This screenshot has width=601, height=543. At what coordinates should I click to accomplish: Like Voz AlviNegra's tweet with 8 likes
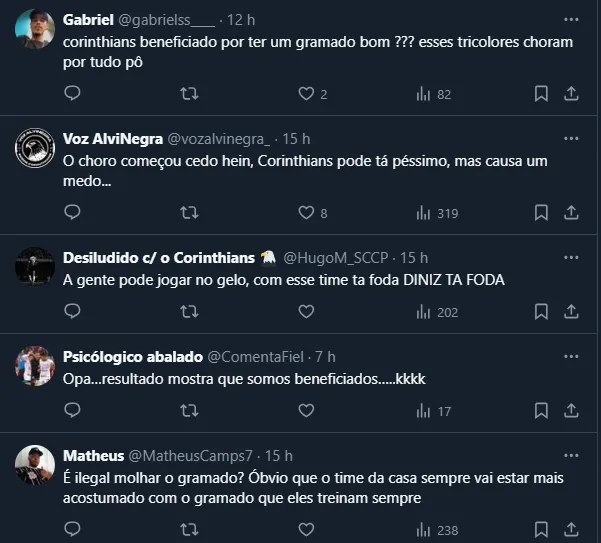(307, 213)
